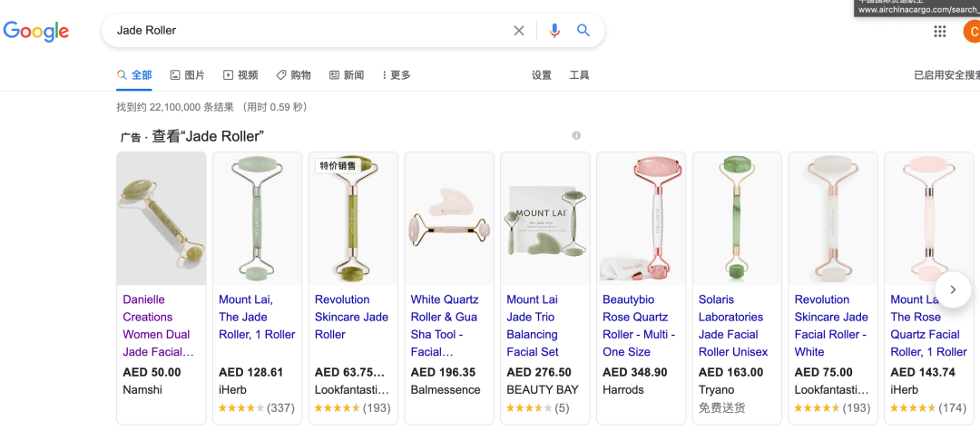Click the Harrods seller name
The height and width of the screenshot is (441, 980).
623,390
